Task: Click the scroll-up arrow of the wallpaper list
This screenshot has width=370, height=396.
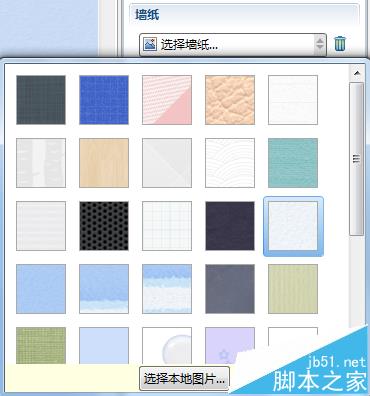Action: pos(357,73)
